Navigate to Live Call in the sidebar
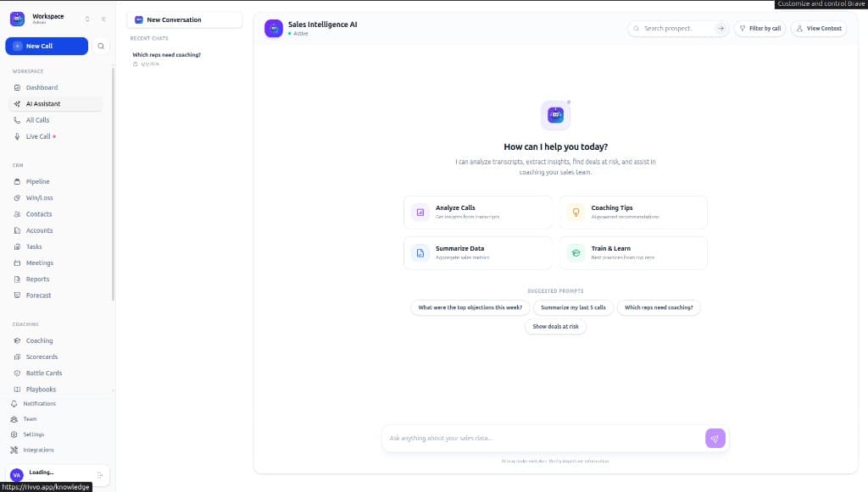 point(38,136)
